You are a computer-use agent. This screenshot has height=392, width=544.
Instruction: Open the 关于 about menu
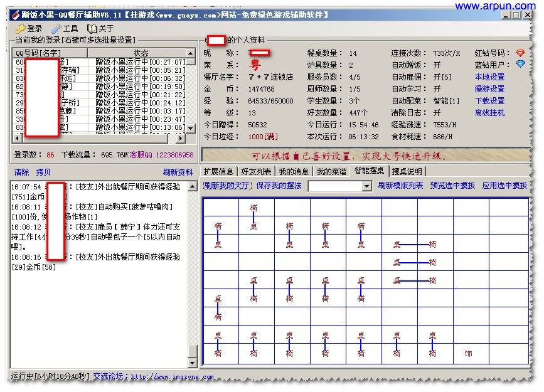coord(100,28)
